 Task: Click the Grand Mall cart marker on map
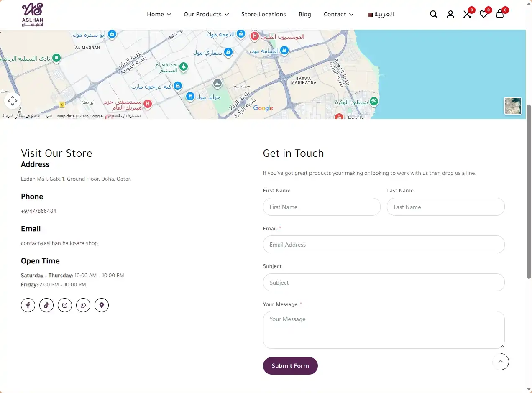(x=190, y=97)
